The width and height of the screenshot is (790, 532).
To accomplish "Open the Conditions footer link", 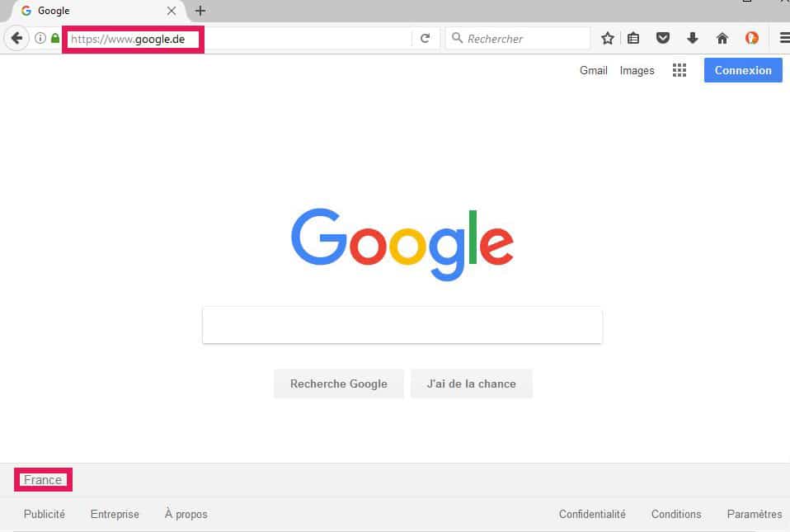I will click(676, 515).
